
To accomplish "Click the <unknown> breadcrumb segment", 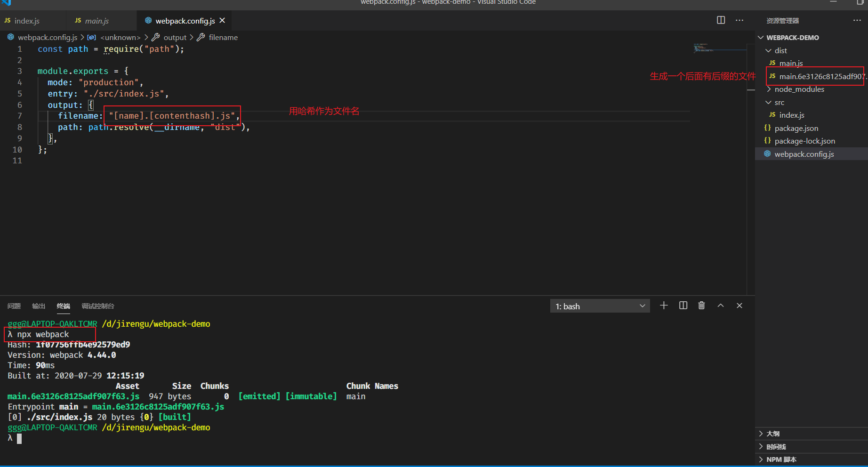I will pyautogui.click(x=121, y=37).
